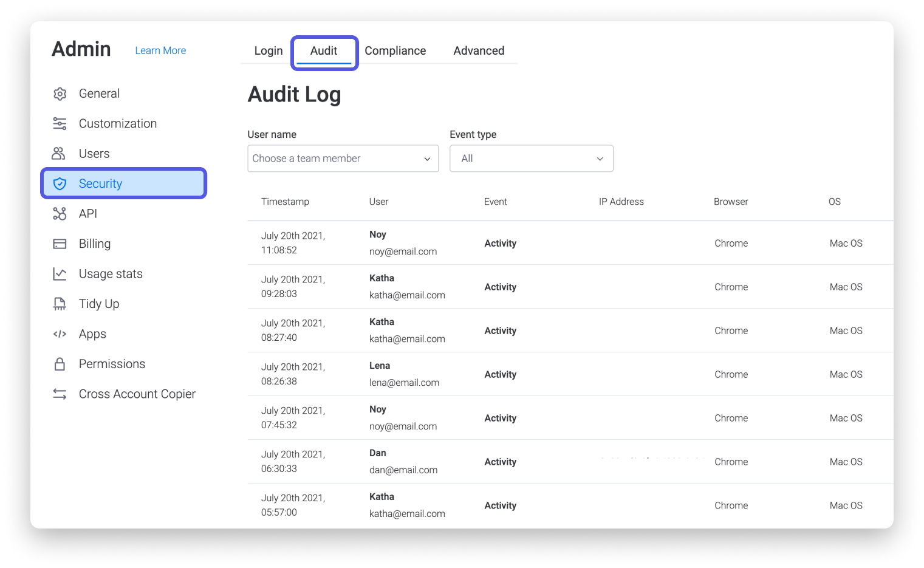The width and height of the screenshot is (924, 568).
Task: Select the Audit tab
Action: pyautogui.click(x=324, y=50)
